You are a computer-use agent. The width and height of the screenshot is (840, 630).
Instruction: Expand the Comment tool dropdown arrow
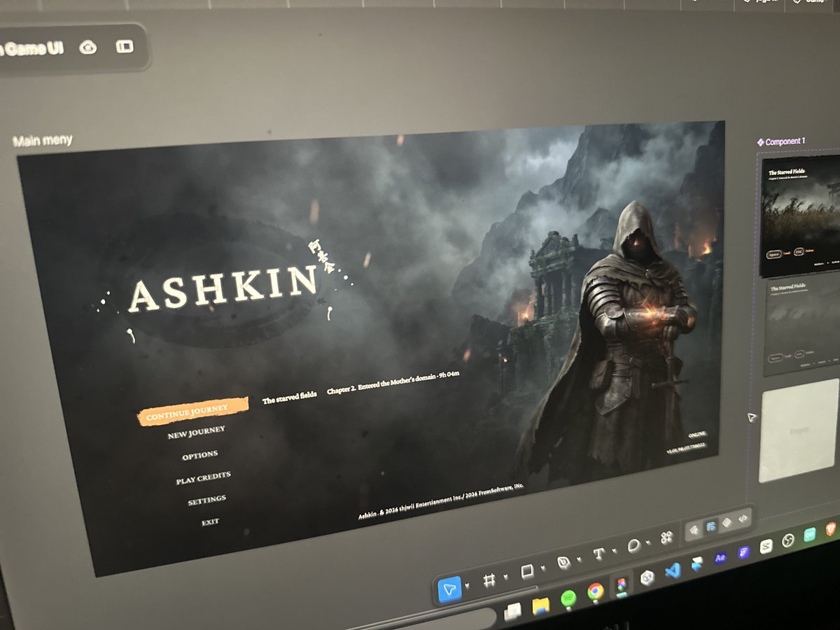coord(649,542)
